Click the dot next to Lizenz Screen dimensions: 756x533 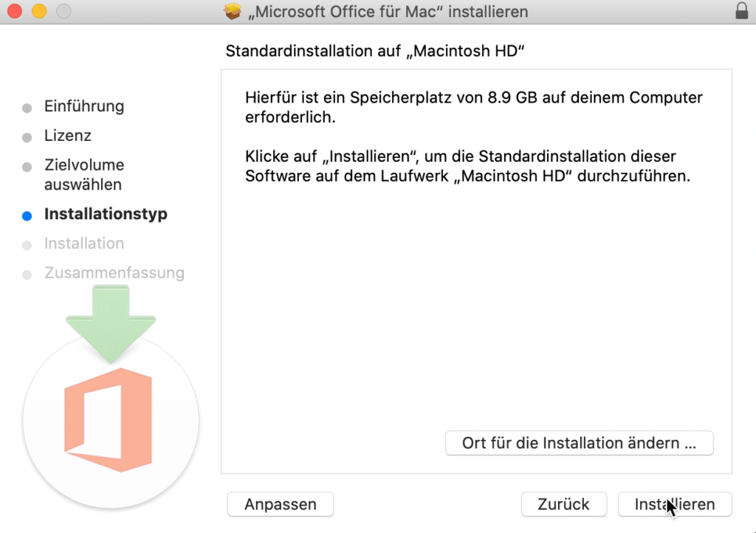[x=28, y=136]
